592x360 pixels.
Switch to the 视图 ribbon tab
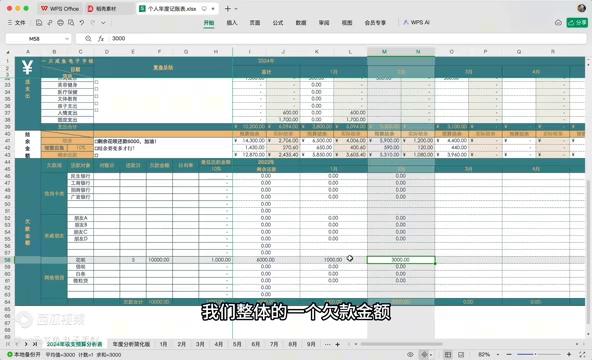pyautogui.click(x=347, y=23)
